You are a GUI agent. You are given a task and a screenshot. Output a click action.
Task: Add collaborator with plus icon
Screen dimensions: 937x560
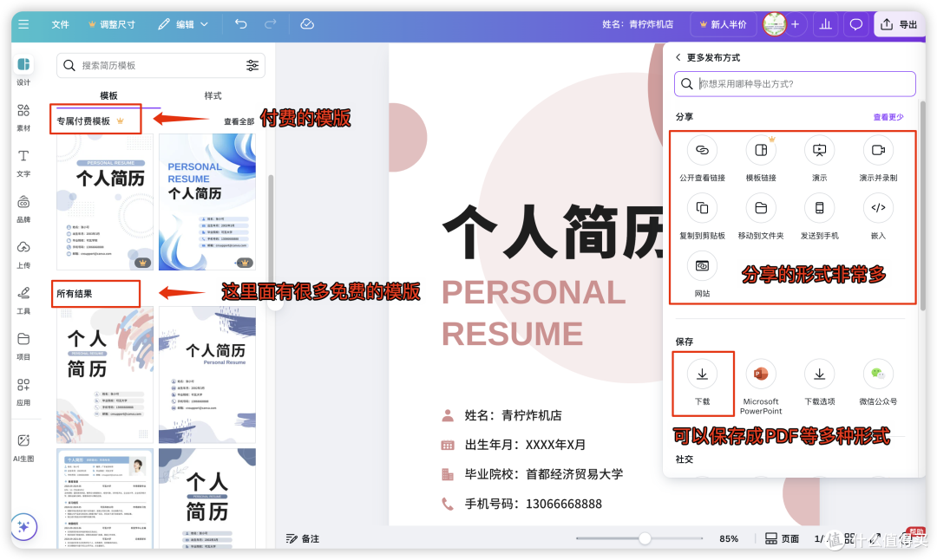pos(795,24)
